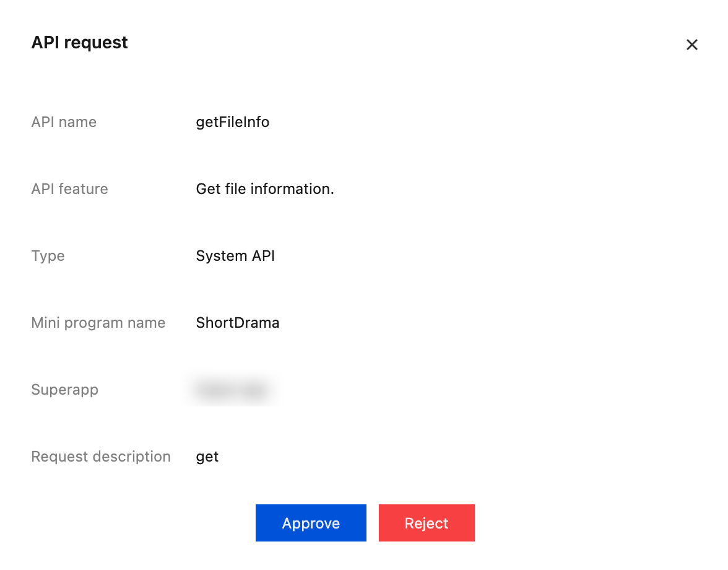The width and height of the screenshot is (728, 570).
Task: Select the Type field label
Action: pyautogui.click(x=48, y=256)
